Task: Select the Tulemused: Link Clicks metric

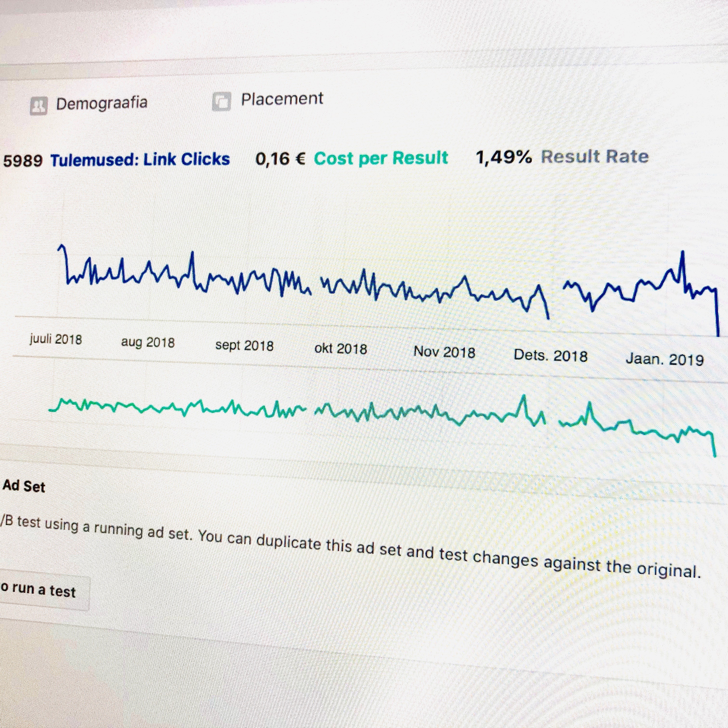Action: click(x=140, y=160)
